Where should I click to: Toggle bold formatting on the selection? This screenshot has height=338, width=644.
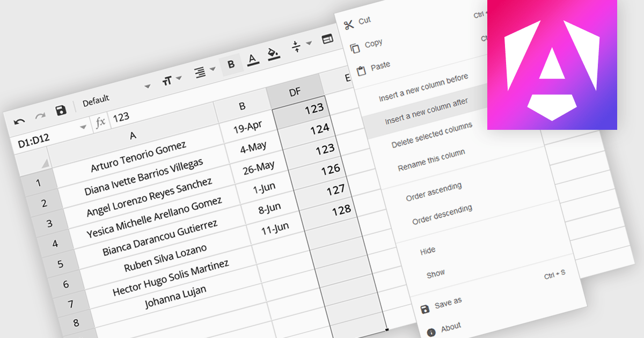tap(231, 64)
